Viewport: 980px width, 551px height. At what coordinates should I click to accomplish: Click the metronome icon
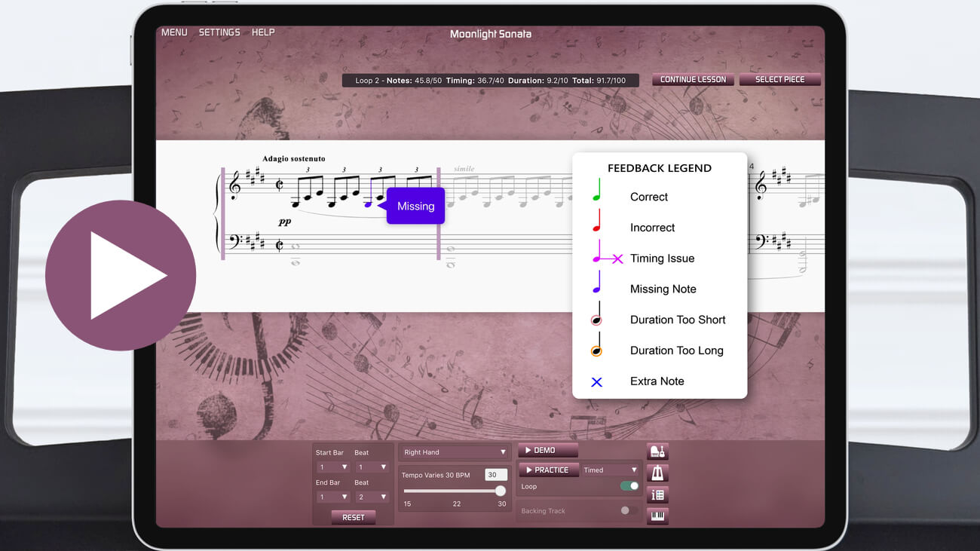pos(657,473)
